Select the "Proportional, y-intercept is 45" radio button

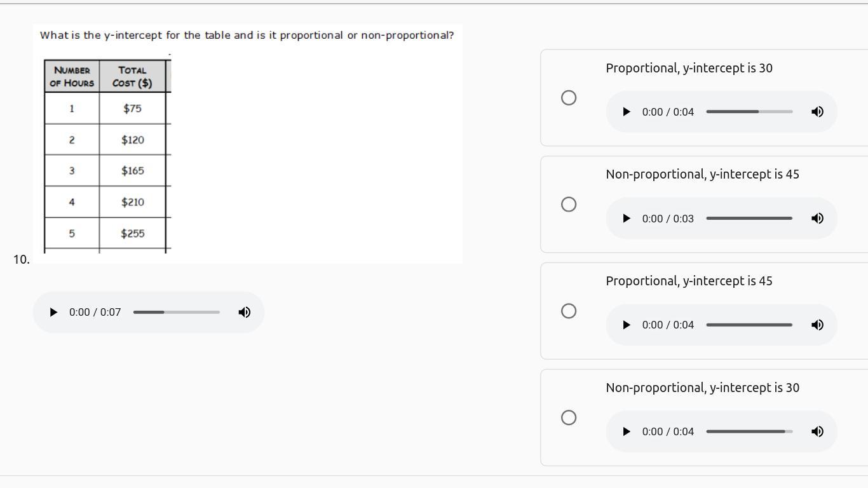[x=569, y=311]
